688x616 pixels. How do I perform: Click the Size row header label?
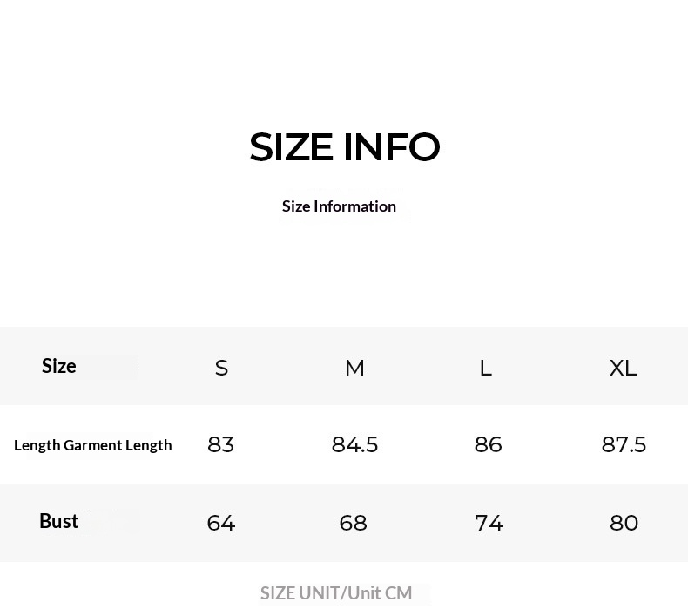(59, 366)
